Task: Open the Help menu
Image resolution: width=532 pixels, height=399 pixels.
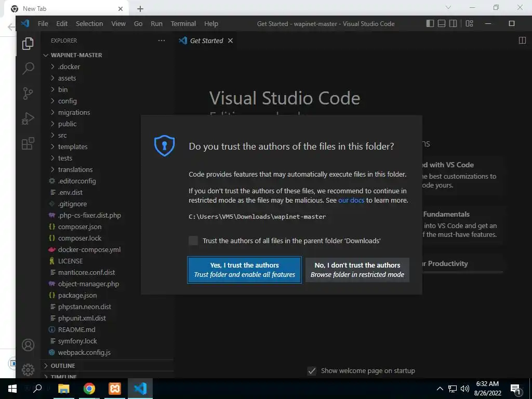Action: click(211, 23)
